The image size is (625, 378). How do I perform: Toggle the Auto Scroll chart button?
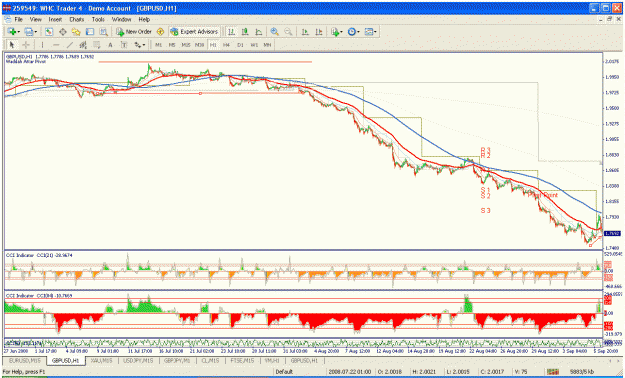tap(305, 32)
